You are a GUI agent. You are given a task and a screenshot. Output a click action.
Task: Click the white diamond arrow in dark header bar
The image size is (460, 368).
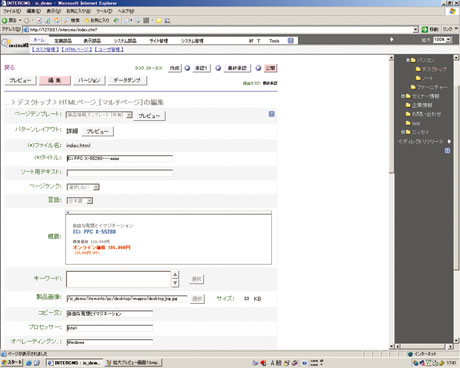coord(392,39)
